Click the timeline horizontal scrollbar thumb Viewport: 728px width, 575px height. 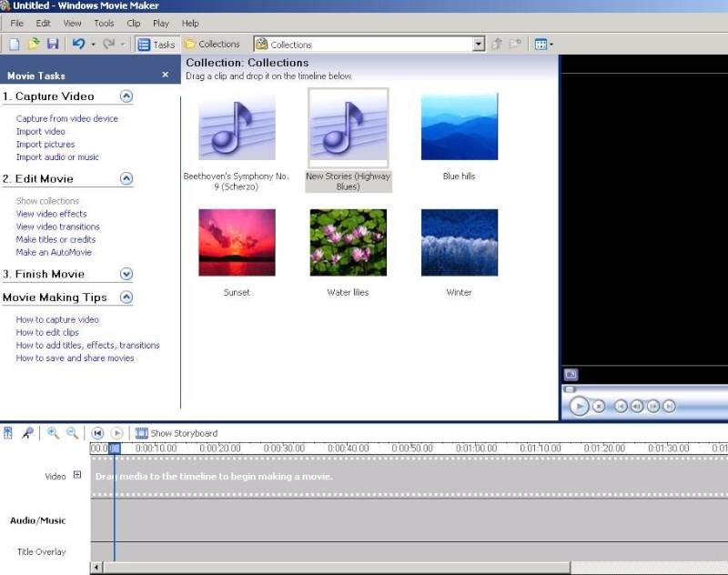337,567
